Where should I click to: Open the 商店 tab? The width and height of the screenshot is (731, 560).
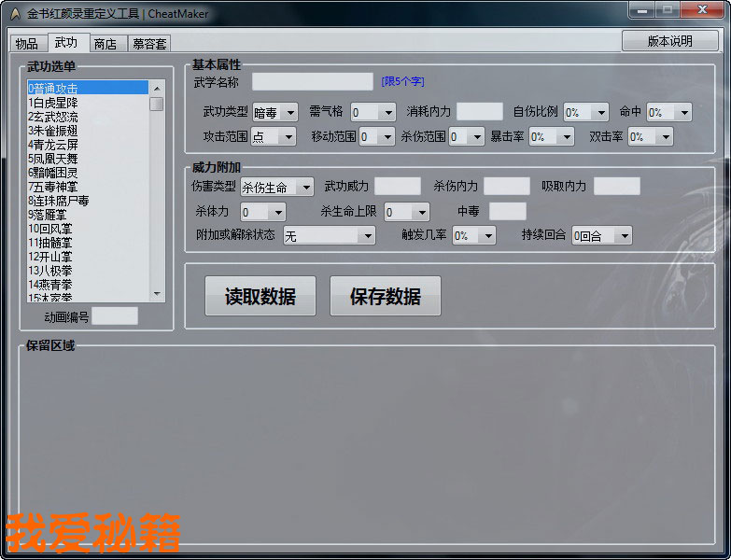tap(105, 43)
